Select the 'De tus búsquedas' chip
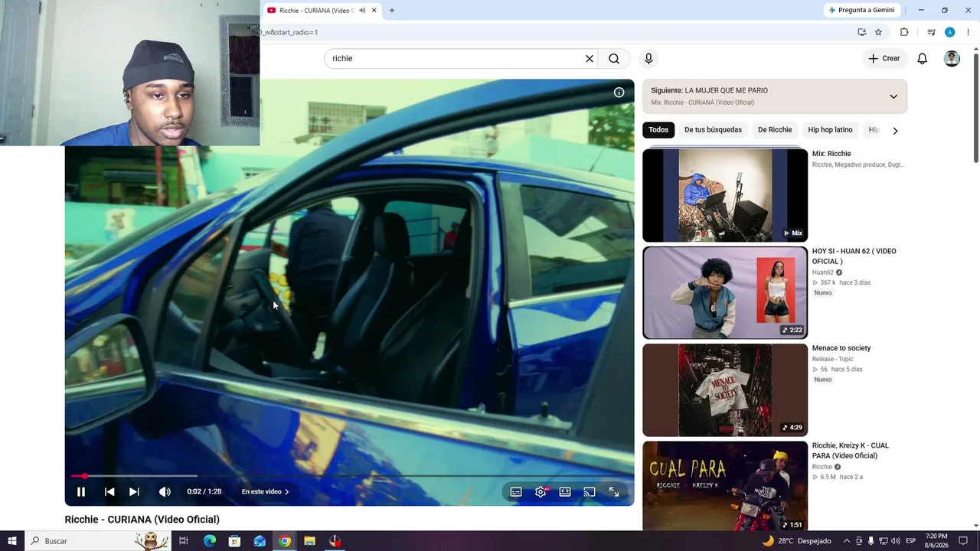This screenshot has width=980, height=551. [713, 130]
